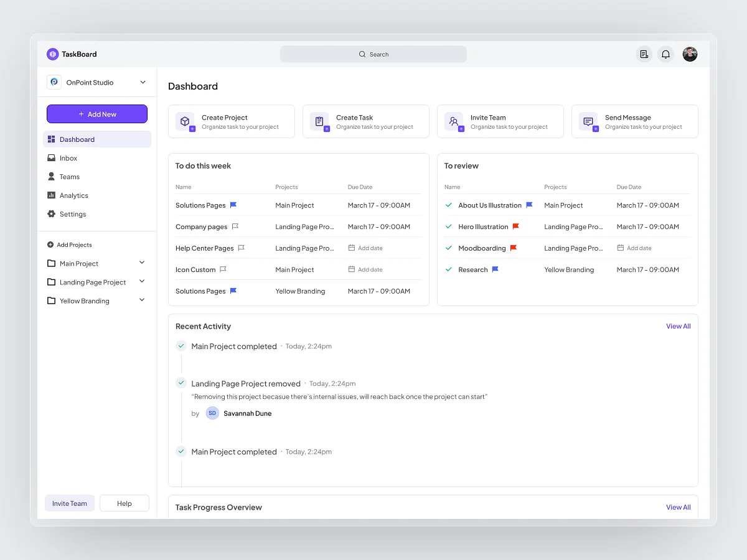Click the green check on Main Project completed
747x560 pixels.
pyautogui.click(x=181, y=345)
